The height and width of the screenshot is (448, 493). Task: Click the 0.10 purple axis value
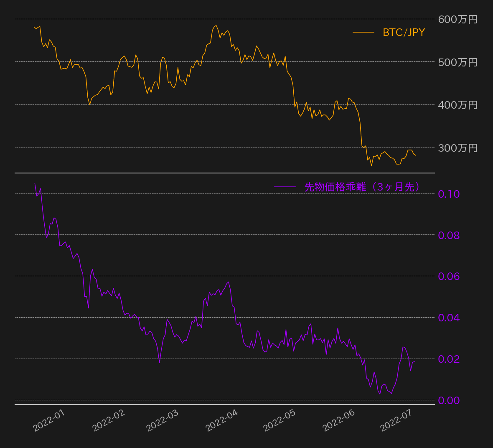tap(449, 194)
